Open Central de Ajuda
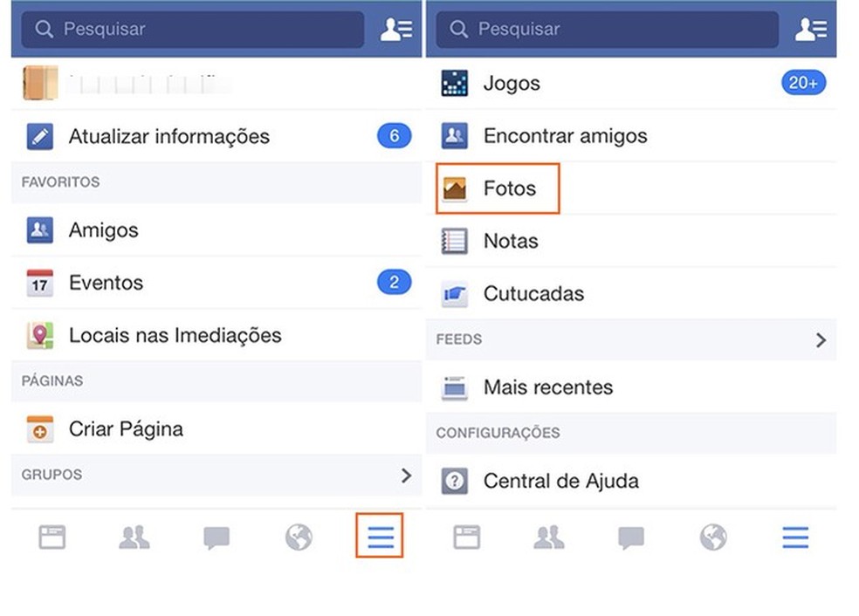The width and height of the screenshot is (859, 616). coord(561,481)
